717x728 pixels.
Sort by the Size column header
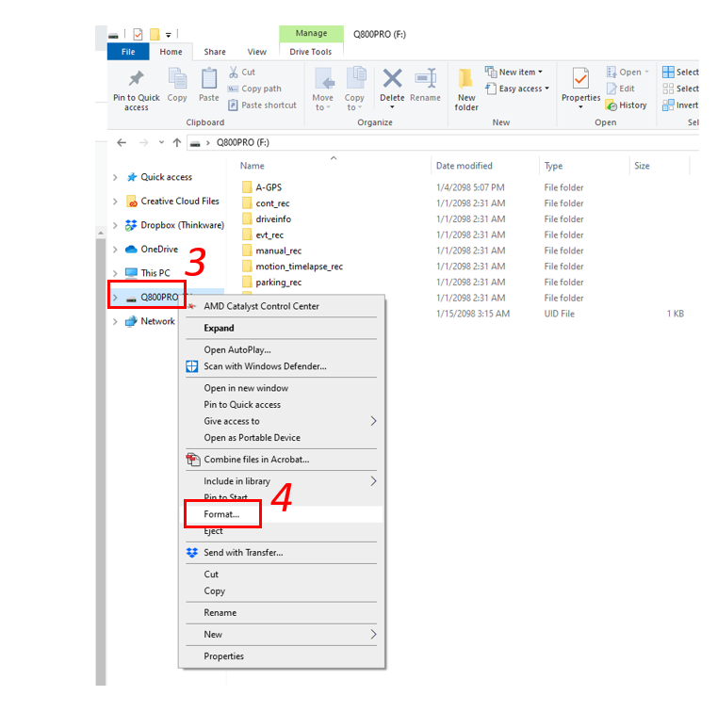(x=642, y=166)
